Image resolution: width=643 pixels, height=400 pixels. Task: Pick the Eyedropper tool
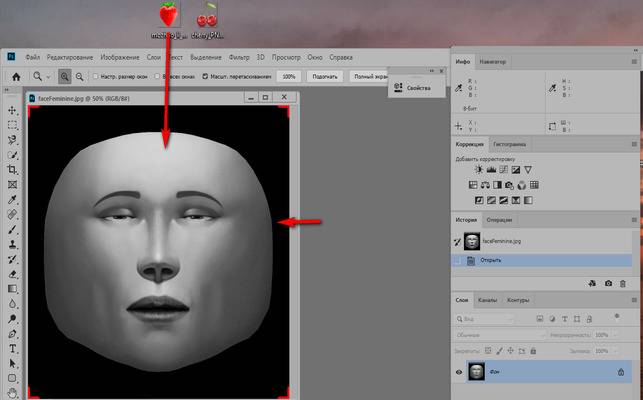(x=12, y=199)
